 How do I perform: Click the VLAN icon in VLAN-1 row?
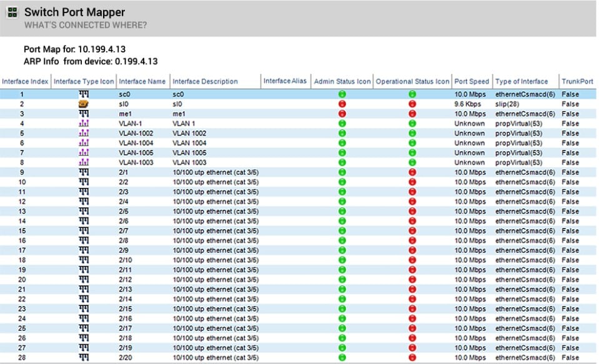coord(84,124)
